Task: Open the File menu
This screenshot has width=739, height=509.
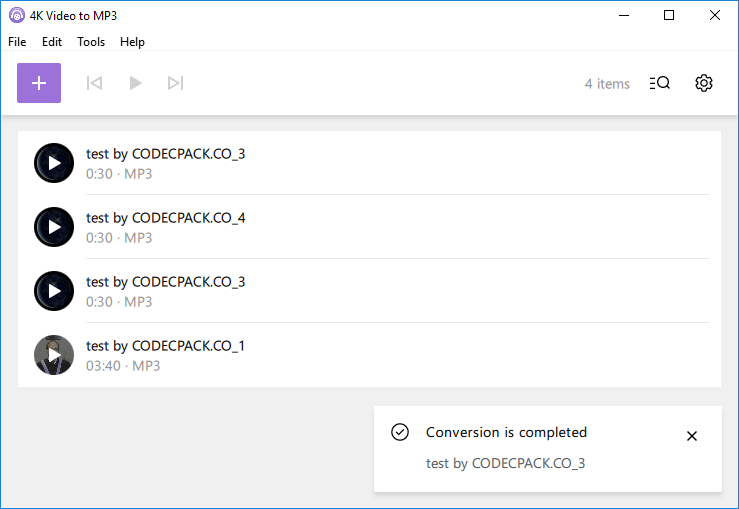Action: coord(17,42)
